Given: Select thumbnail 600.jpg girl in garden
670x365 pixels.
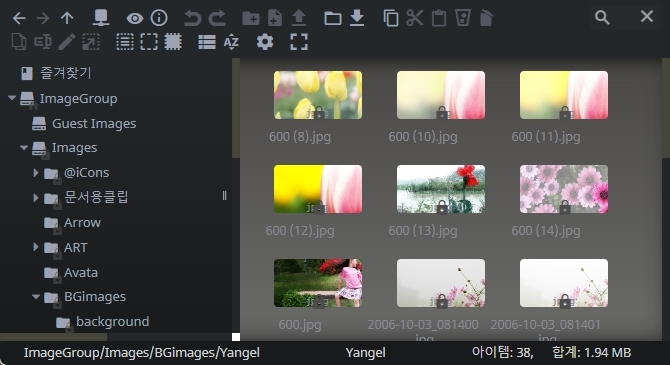Looking at the screenshot, I should [318, 283].
